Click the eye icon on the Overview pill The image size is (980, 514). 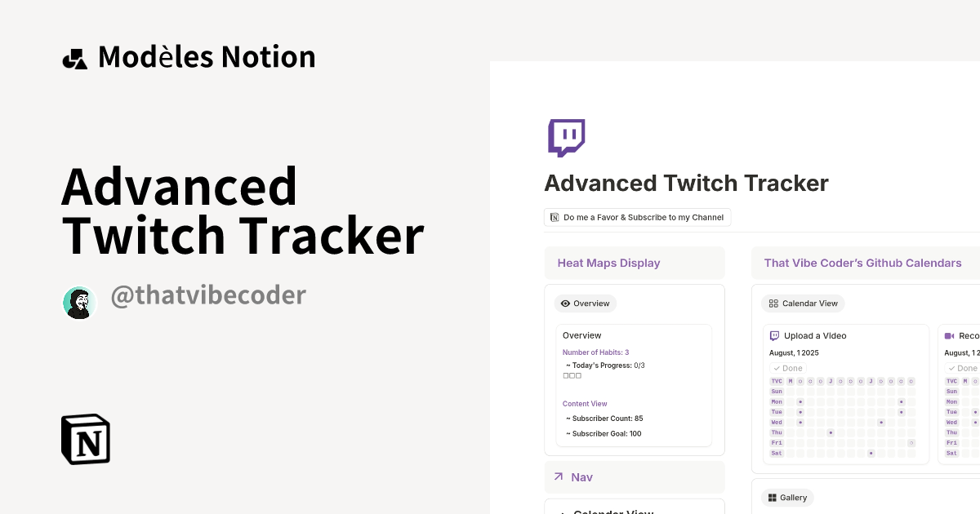(x=565, y=303)
